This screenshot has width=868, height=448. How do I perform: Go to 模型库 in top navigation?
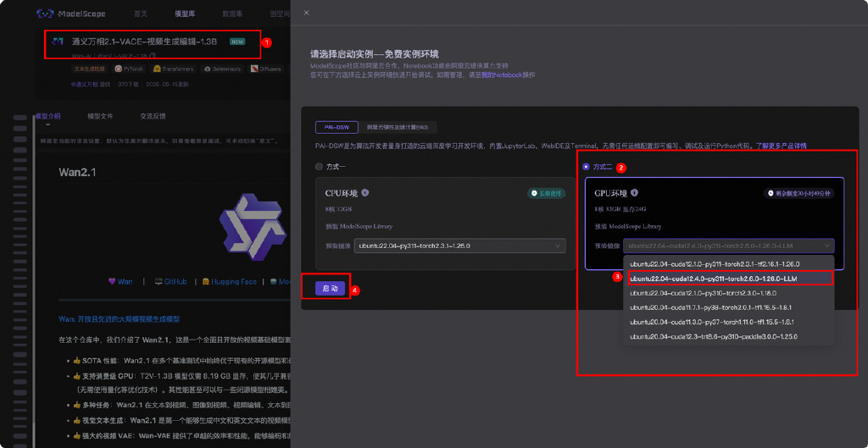(184, 14)
